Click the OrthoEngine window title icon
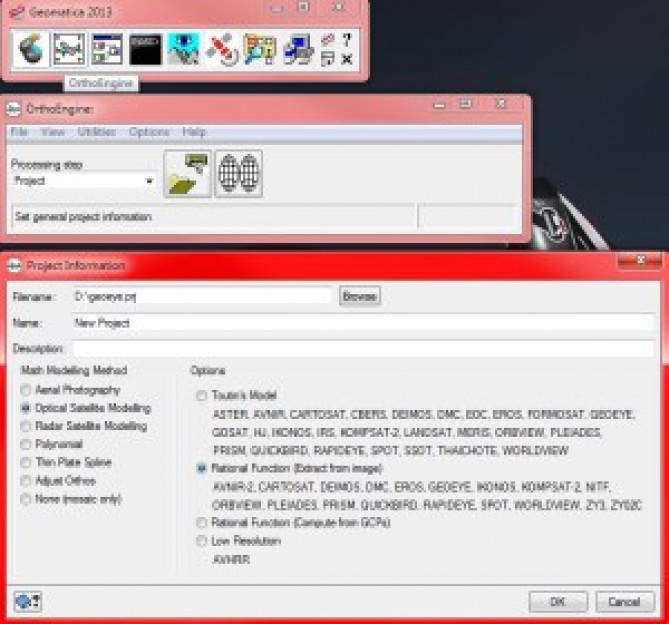Screen dimensions: 669x624 (x=14, y=109)
